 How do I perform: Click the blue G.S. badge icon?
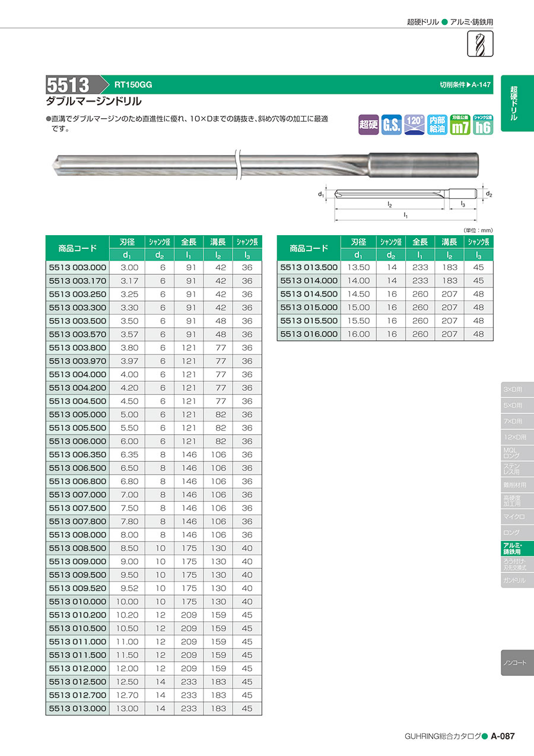click(391, 125)
